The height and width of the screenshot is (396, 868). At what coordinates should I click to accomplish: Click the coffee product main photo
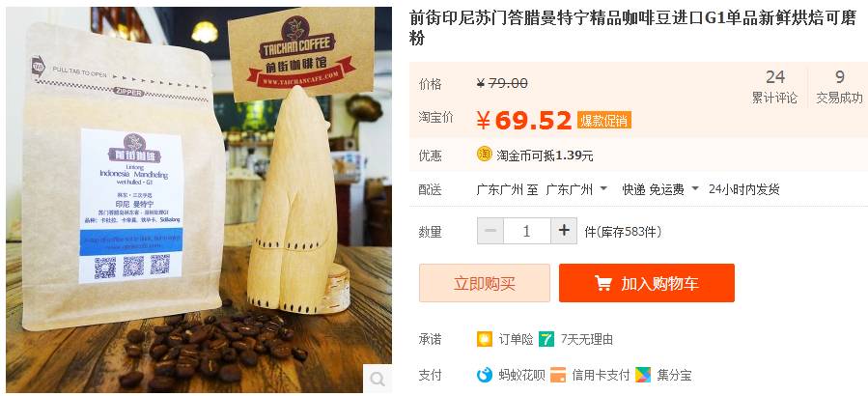(x=199, y=200)
